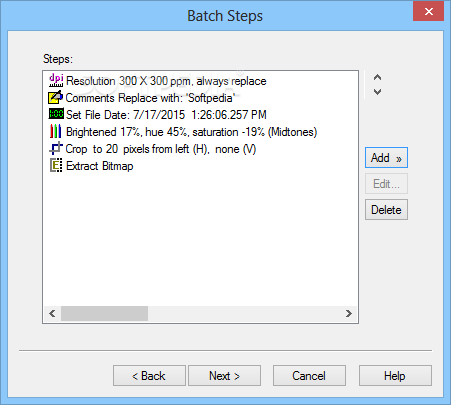
Task: Click the Brightened step color bars icon
Action: (56, 131)
